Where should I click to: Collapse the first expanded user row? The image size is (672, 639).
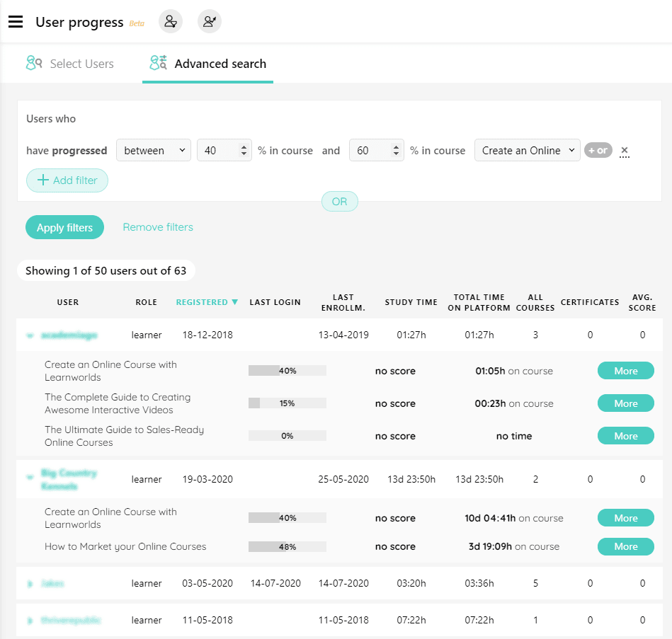[x=30, y=335]
